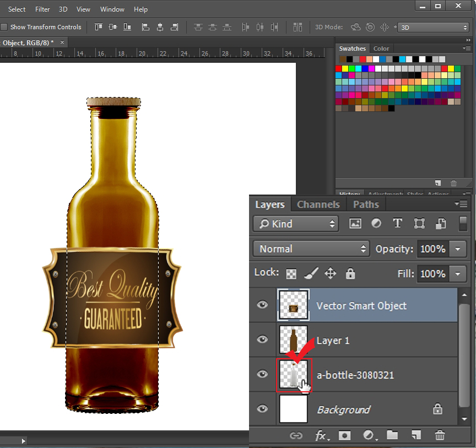Open the Normal blend mode dropdown
The height and width of the screenshot is (448, 476).
tap(311, 249)
